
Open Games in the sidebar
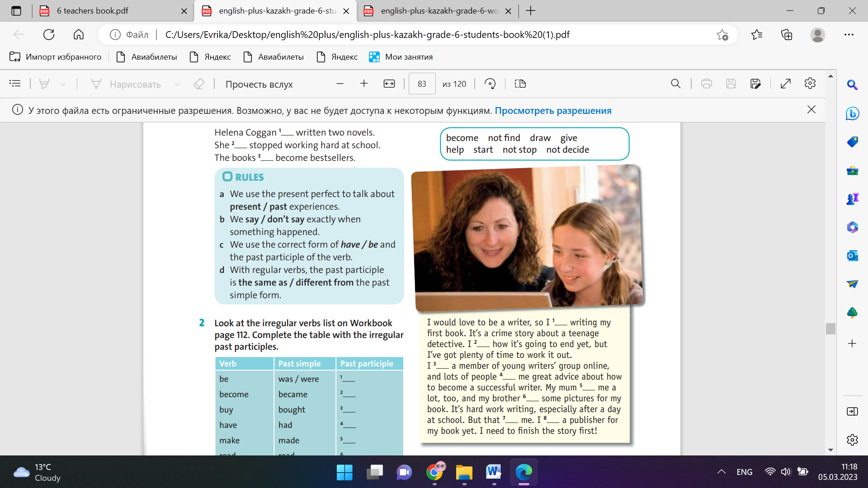tap(852, 199)
